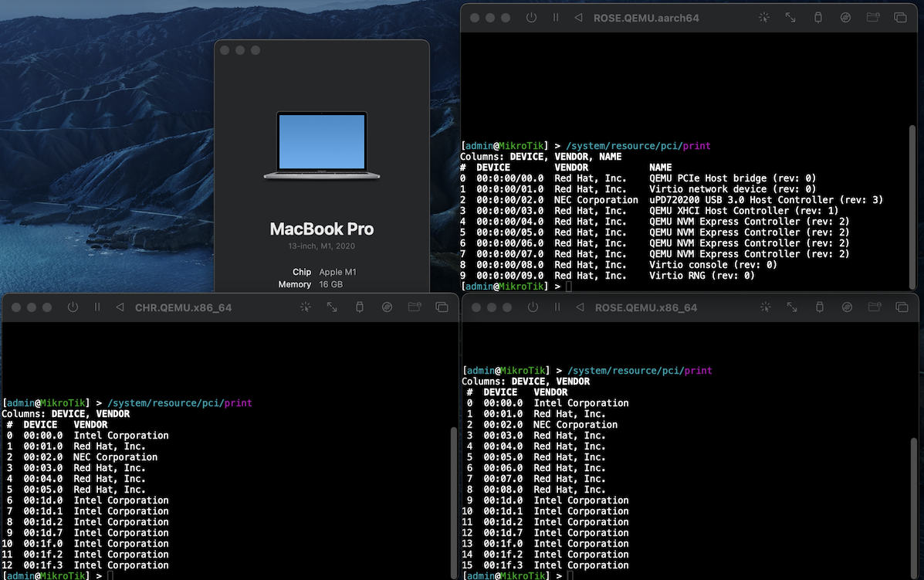Click the CHR.QEMU.x86_64 window title

(x=183, y=307)
